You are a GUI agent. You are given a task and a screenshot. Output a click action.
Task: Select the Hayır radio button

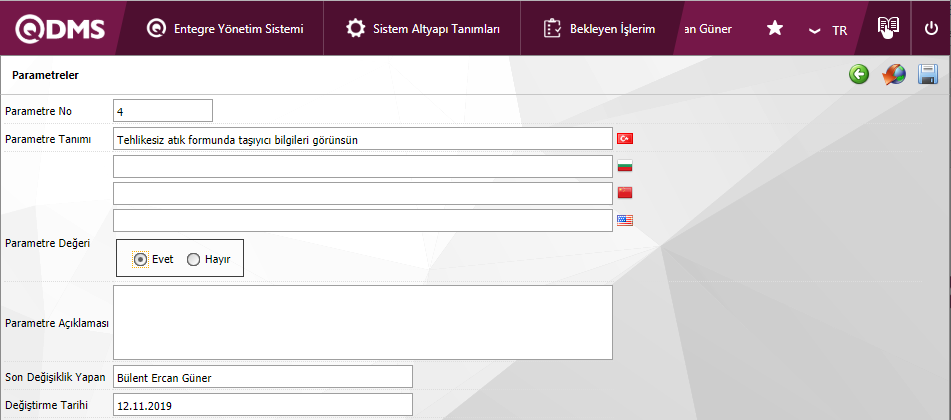[x=193, y=260]
